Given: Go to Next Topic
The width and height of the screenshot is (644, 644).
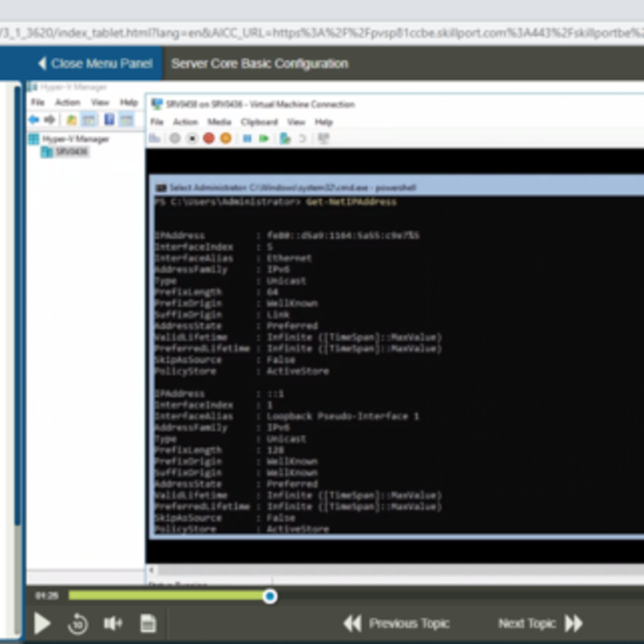Looking at the screenshot, I should [540, 623].
